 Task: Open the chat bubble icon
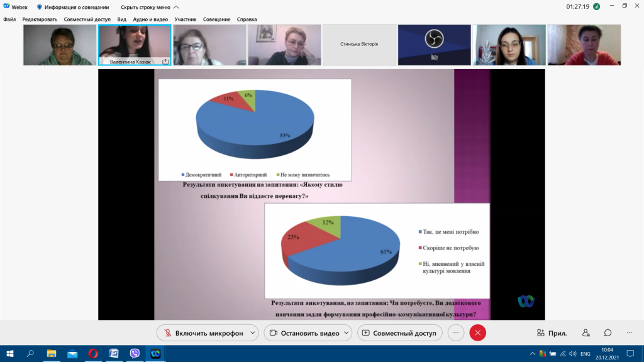[608, 333]
